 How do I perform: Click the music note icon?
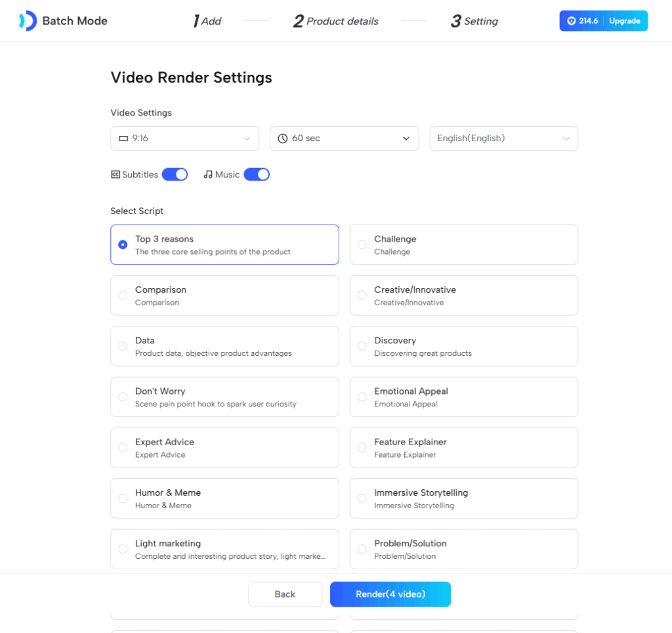click(x=208, y=175)
